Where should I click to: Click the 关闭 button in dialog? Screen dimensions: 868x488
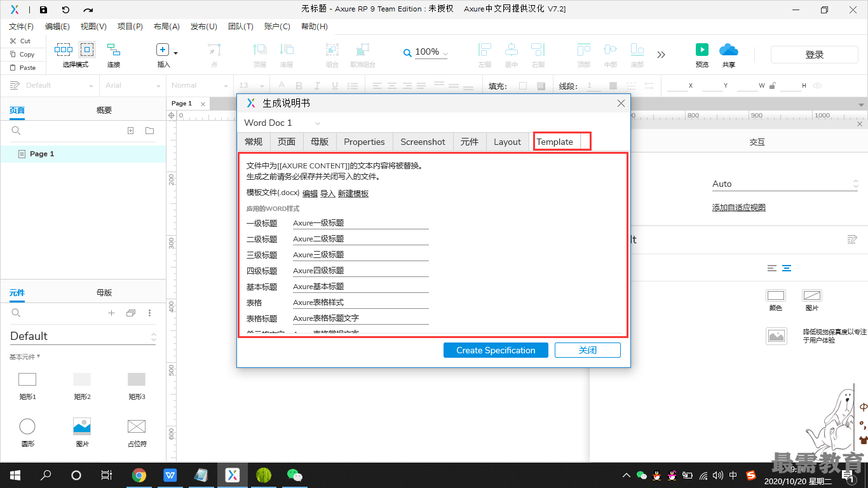pos(588,350)
